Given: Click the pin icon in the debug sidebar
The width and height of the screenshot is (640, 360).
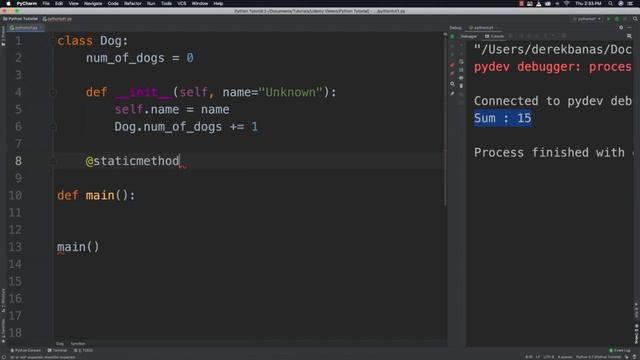Looking at the screenshot, I should [x=452, y=93].
